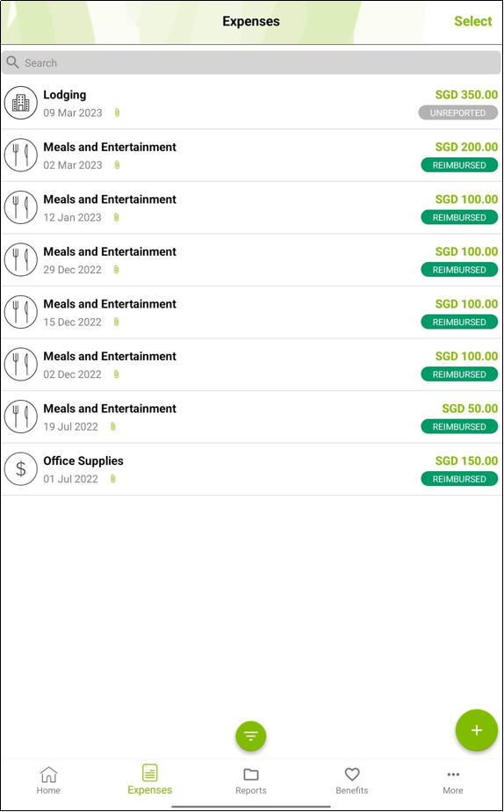Click fork-knife icon for 02 Mar 2023 meal
This screenshot has height=812, width=504.
21,155
